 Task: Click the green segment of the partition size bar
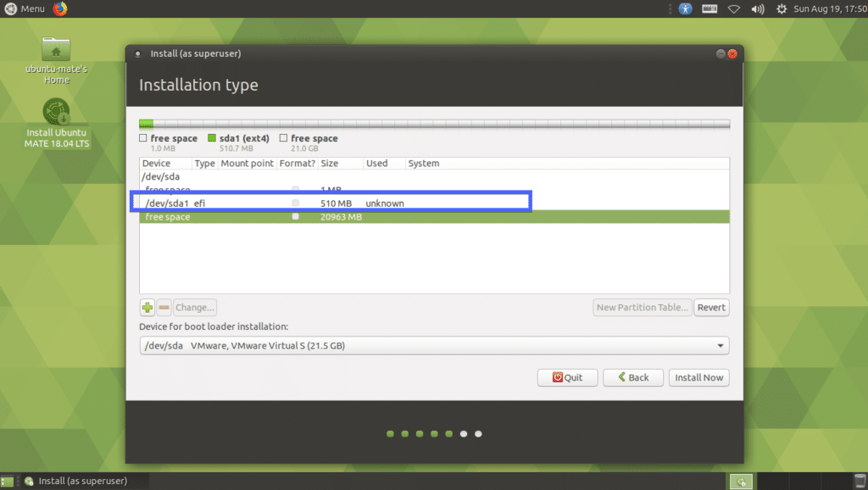click(145, 123)
